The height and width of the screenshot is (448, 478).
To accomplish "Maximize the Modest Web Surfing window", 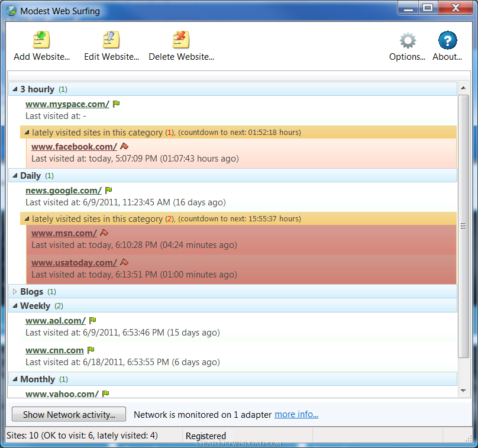I will [x=428, y=8].
